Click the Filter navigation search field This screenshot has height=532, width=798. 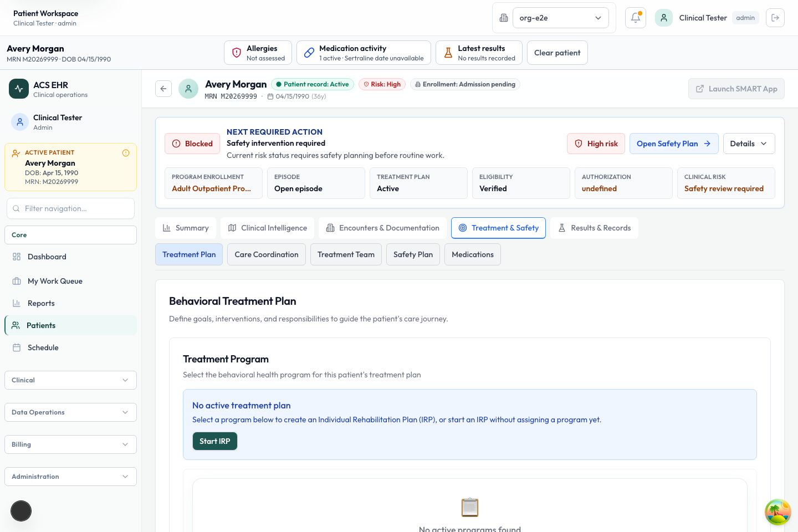click(70, 208)
